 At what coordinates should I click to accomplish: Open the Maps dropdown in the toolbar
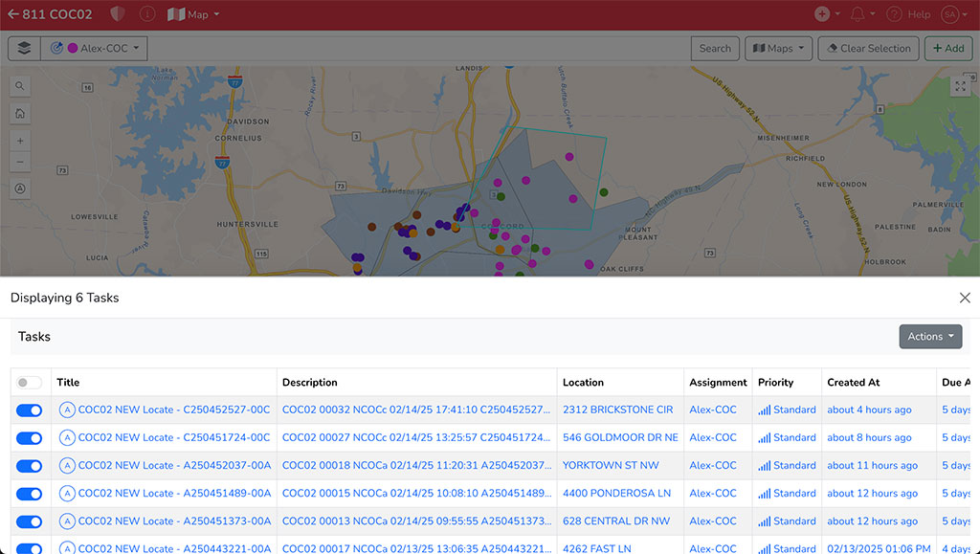pyautogui.click(x=778, y=48)
